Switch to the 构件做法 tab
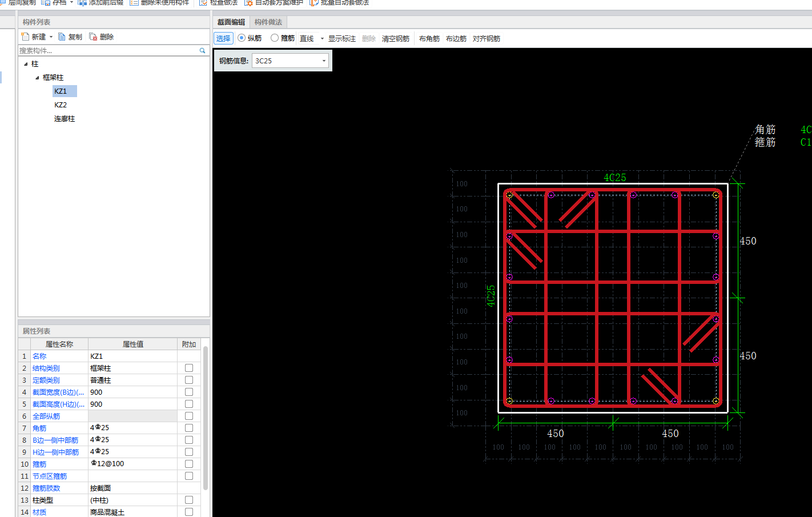The width and height of the screenshot is (812, 517). [x=268, y=22]
